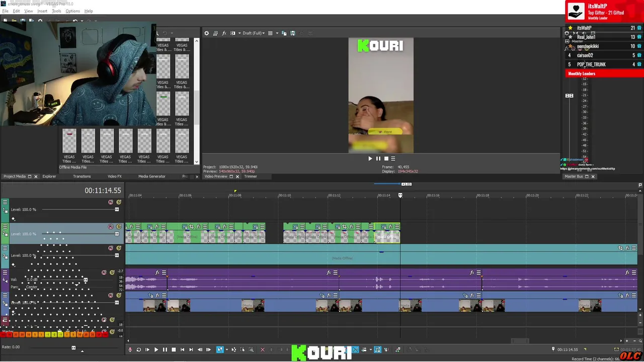Screen dimensions: 644x362
Task: Stop video in the preview window
Action: [386, 158]
